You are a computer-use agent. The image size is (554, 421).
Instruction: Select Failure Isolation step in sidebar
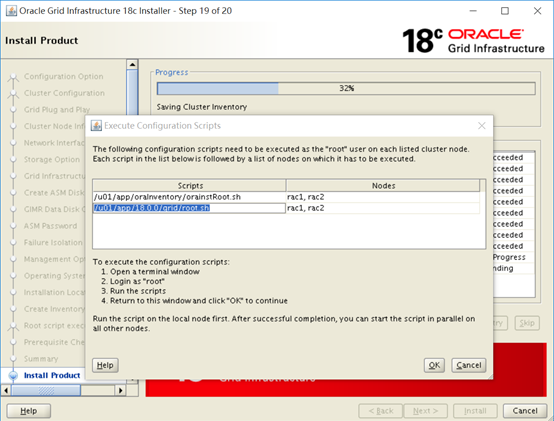53,242
